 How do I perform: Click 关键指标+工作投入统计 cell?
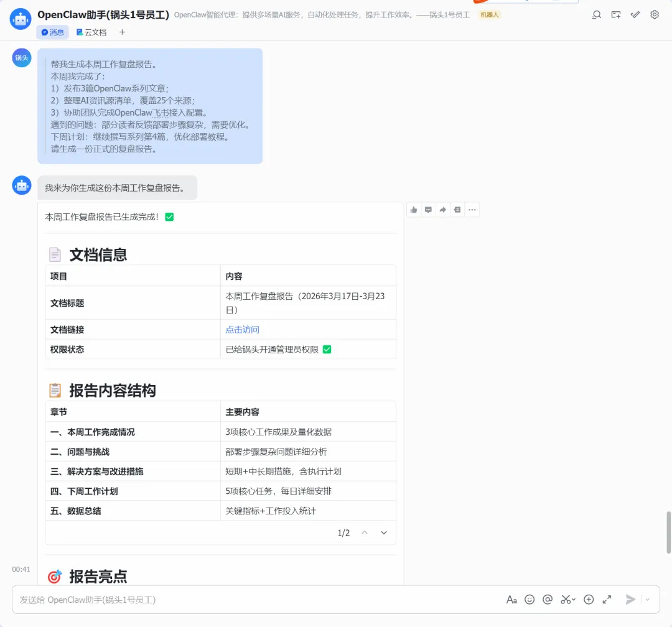tap(308, 511)
